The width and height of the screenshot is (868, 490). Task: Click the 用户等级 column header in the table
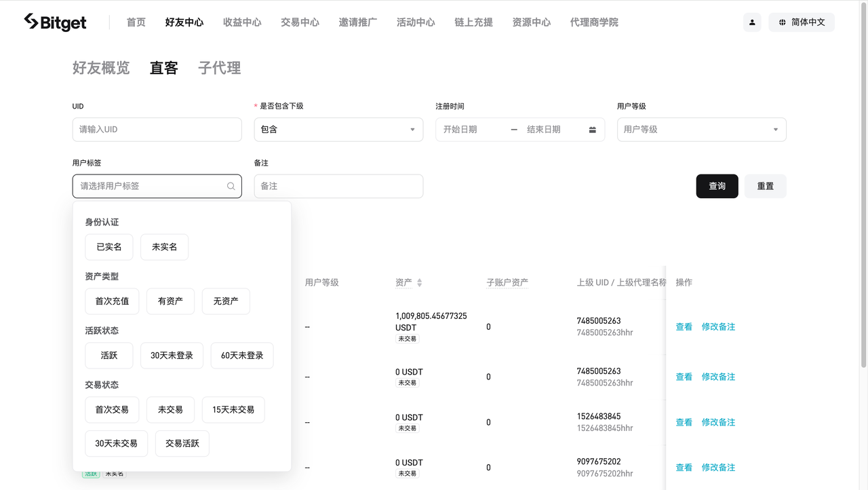[x=321, y=282]
